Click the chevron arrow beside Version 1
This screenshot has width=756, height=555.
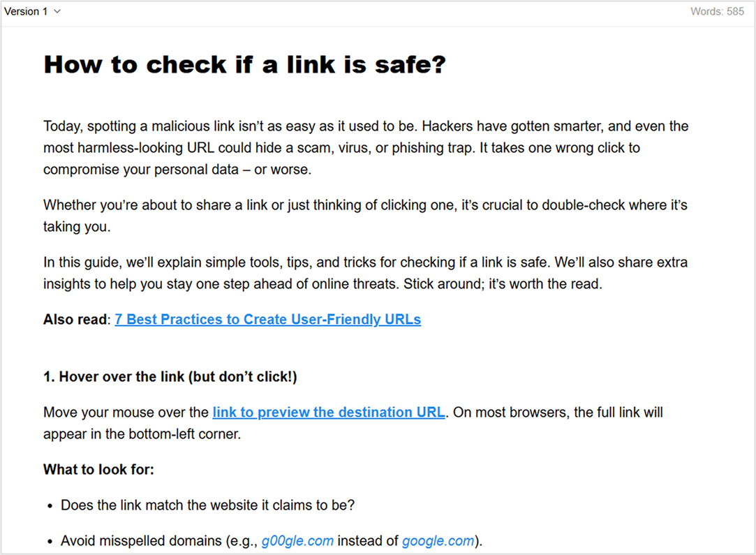click(57, 11)
